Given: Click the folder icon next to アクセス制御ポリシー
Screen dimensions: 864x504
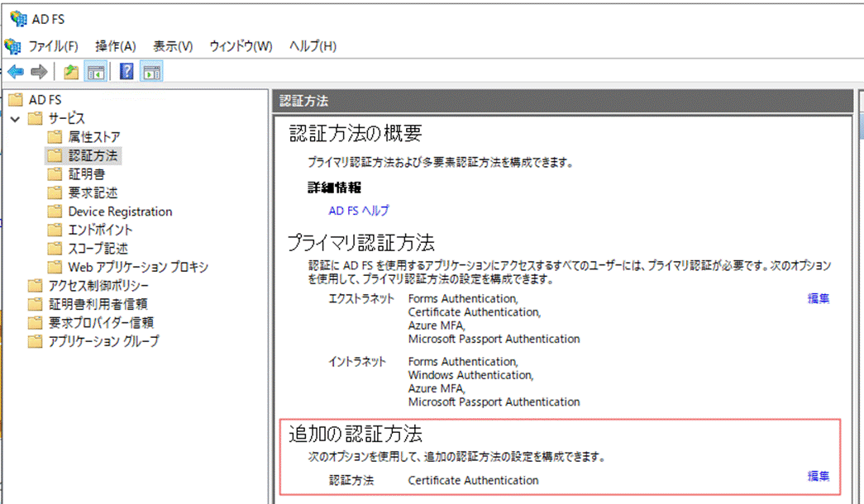Looking at the screenshot, I should [36, 285].
